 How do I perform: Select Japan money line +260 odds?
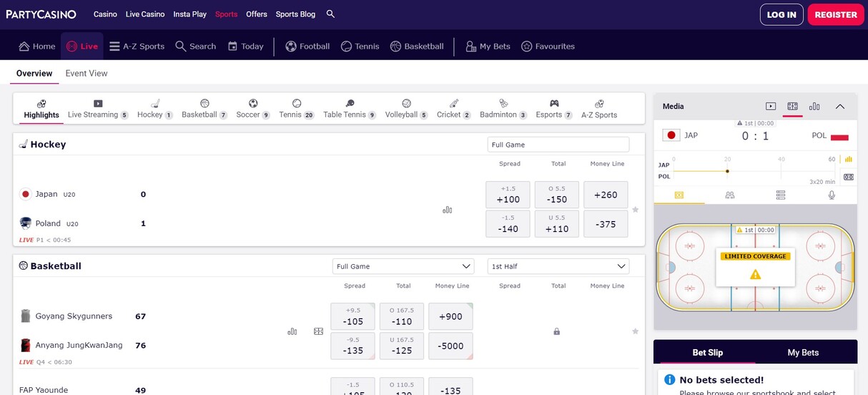click(x=606, y=195)
